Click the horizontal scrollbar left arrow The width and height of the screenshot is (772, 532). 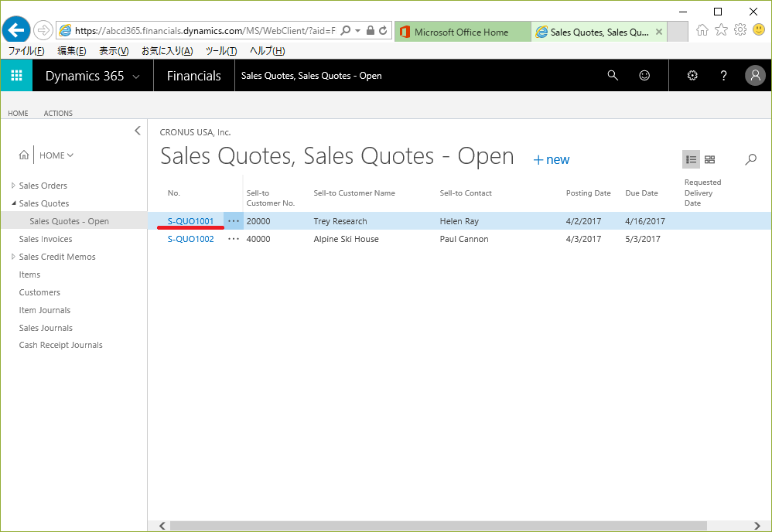click(162, 526)
